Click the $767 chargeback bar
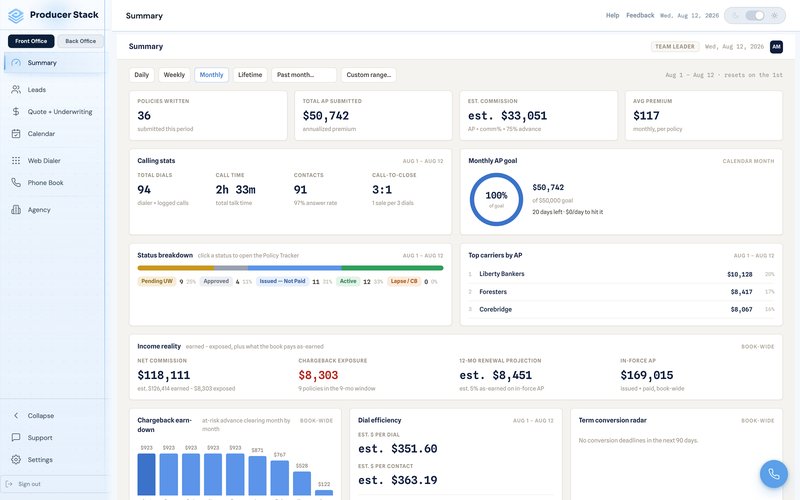The image size is (800, 500). tap(280, 478)
